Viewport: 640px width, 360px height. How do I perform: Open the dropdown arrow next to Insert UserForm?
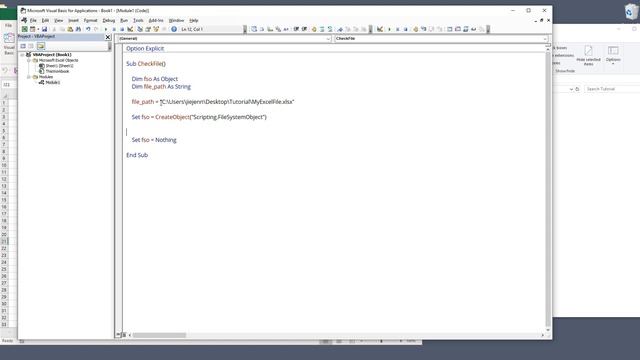tap(38, 29)
